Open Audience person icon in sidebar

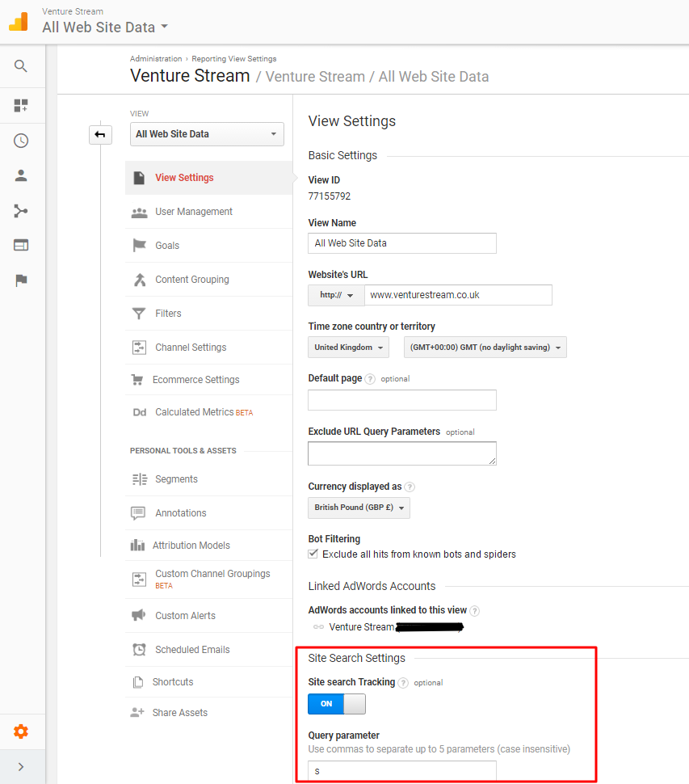pyautogui.click(x=20, y=175)
